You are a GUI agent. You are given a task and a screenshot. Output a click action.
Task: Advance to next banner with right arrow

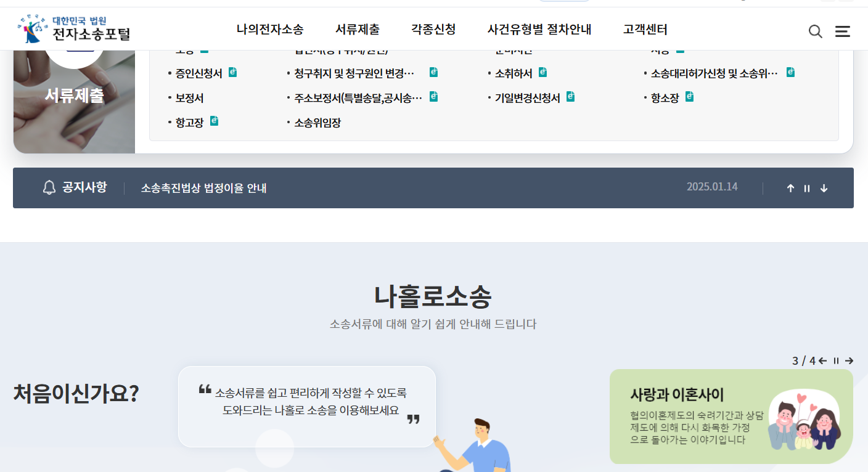[850, 361]
